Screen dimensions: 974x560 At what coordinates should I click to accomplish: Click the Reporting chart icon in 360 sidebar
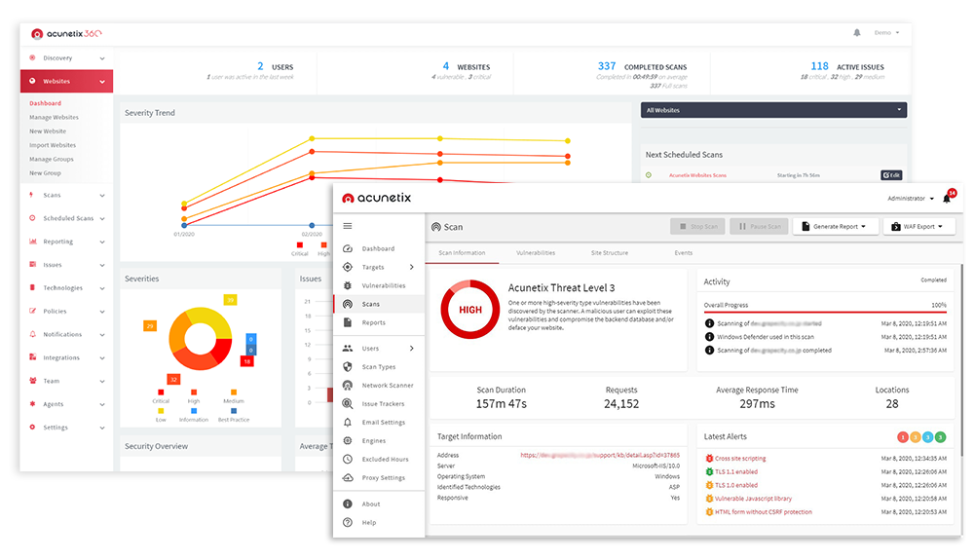[x=32, y=242]
